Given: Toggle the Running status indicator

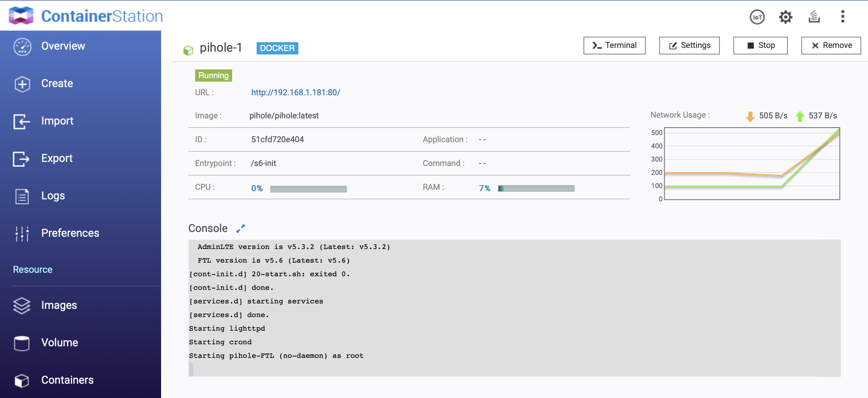Looking at the screenshot, I should 214,76.
